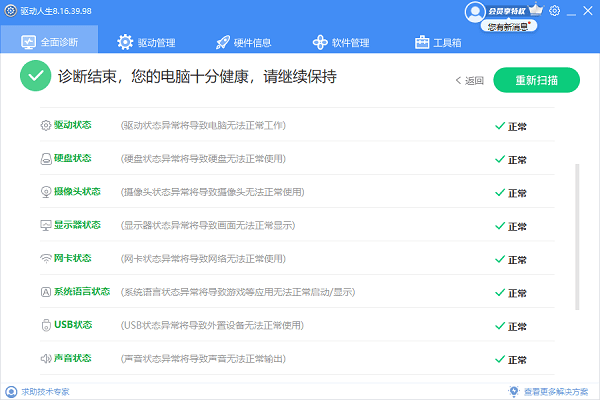
Task: Click the VIP crown icon
Action: pos(535,10)
